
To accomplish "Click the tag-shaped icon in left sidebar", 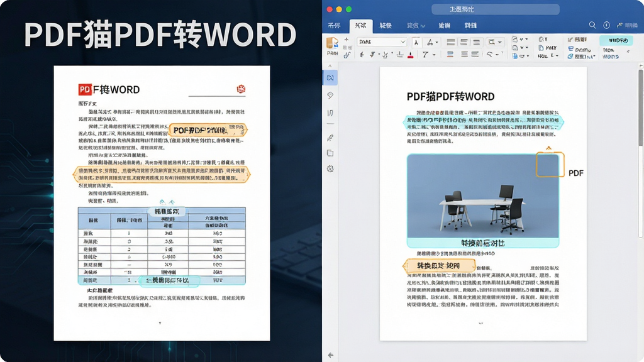I will coord(330,96).
